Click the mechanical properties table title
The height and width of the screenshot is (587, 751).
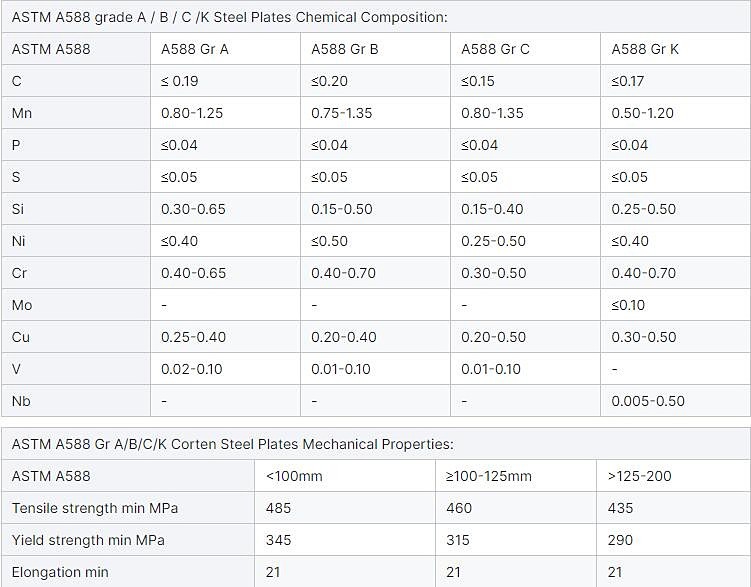coord(232,443)
